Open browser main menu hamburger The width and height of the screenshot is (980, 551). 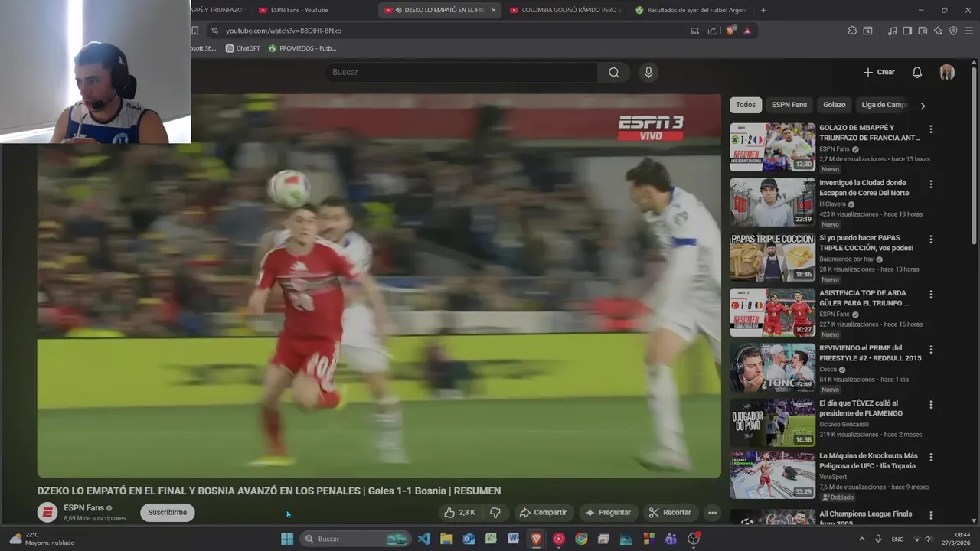click(x=969, y=31)
